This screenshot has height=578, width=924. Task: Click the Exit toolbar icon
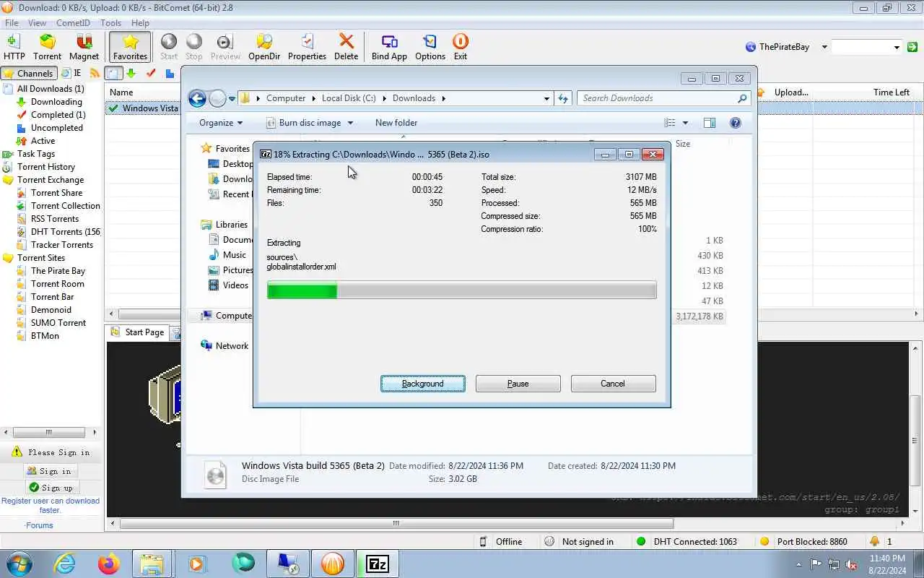(x=460, y=47)
